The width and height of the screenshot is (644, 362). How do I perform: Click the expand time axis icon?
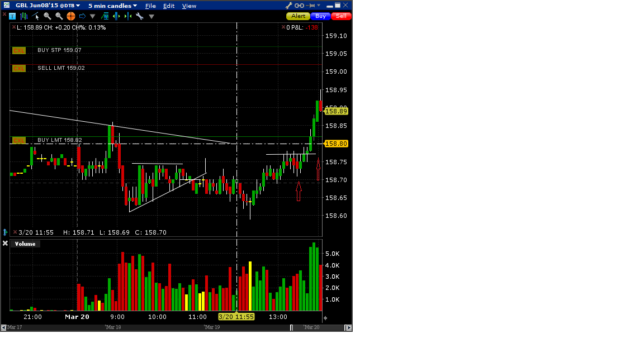[x=116, y=16]
